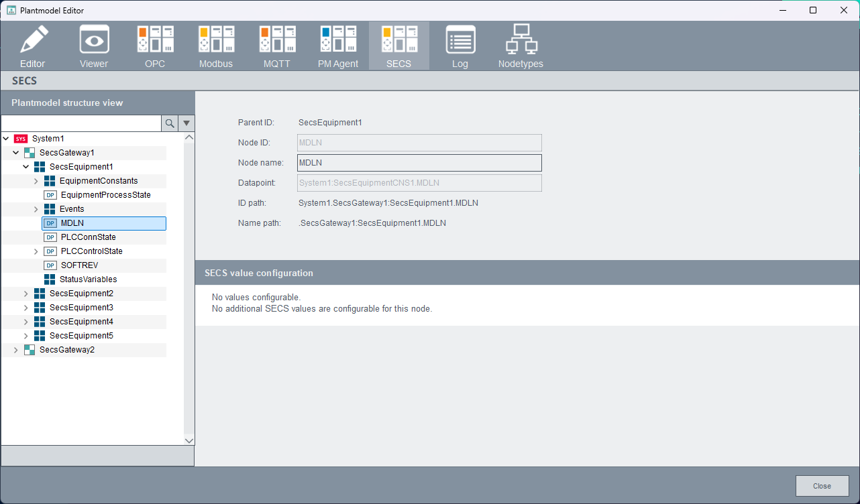Open the PM Agent panel
The height and width of the screenshot is (504, 860).
point(338,46)
